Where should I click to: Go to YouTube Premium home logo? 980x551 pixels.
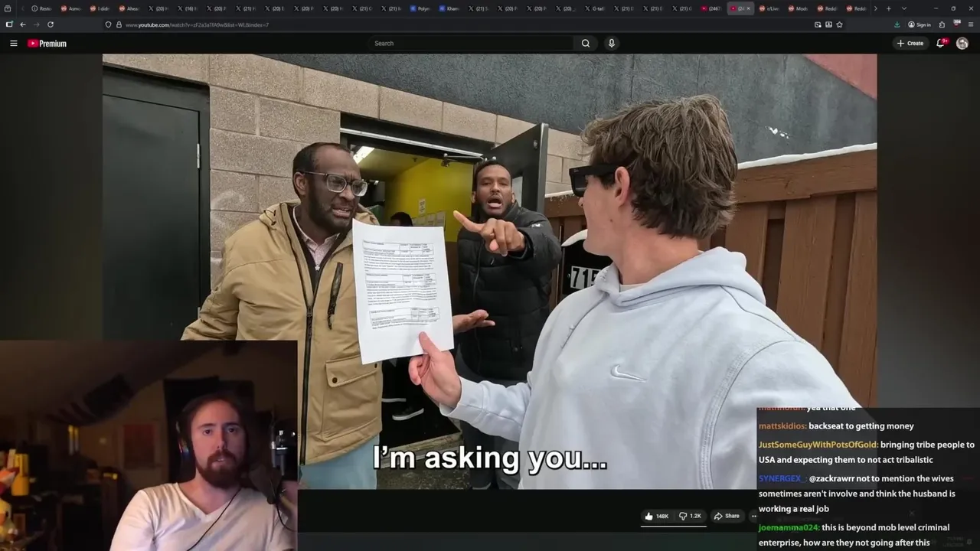(47, 44)
